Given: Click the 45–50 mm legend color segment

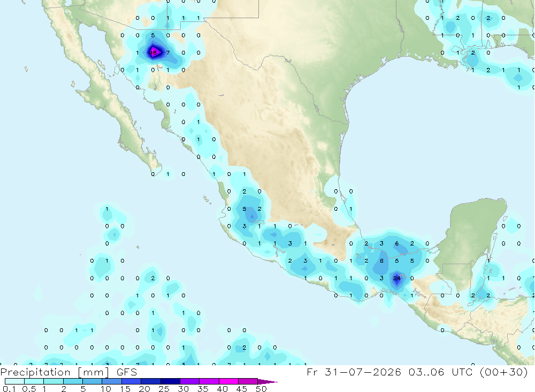Looking at the screenshot, I should click(x=248, y=381).
